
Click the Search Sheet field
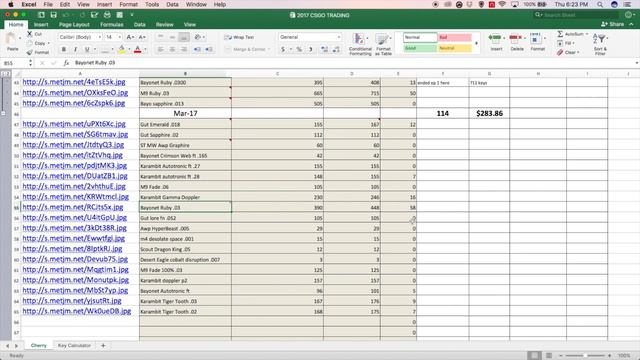pos(577,15)
